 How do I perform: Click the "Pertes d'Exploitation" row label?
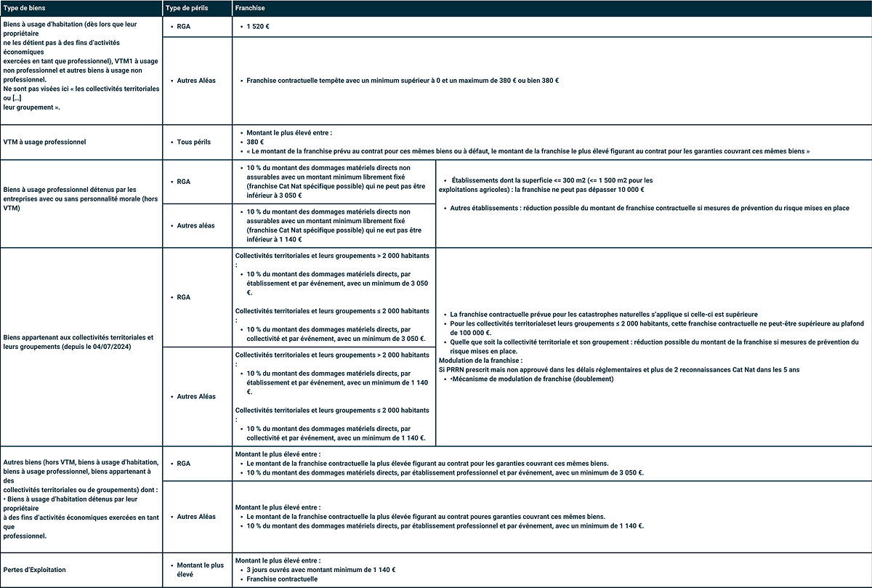tap(34, 570)
